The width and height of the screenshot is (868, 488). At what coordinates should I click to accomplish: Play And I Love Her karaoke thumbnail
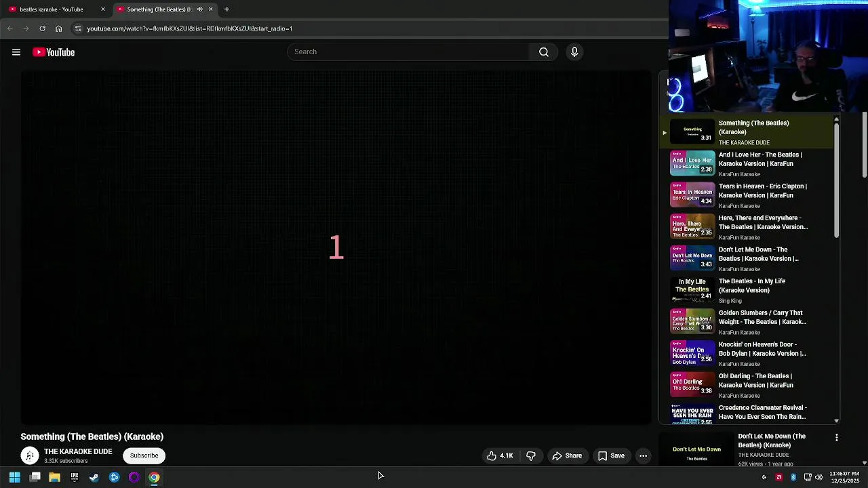click(x=692, y=163)
